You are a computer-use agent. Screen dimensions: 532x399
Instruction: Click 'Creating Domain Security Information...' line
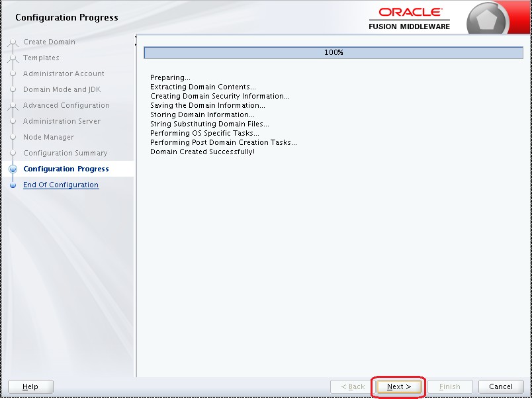coord(220,96)
